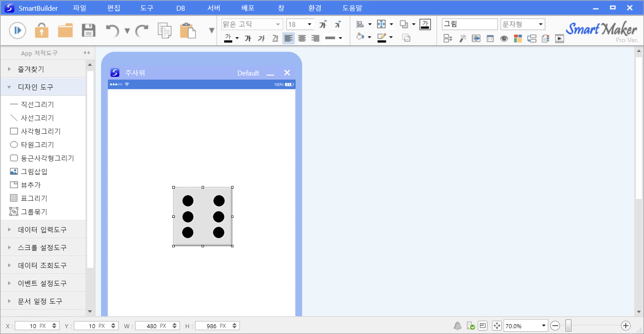Set left text alignment
Screen dimensions: 644x334
coord(288,38)
